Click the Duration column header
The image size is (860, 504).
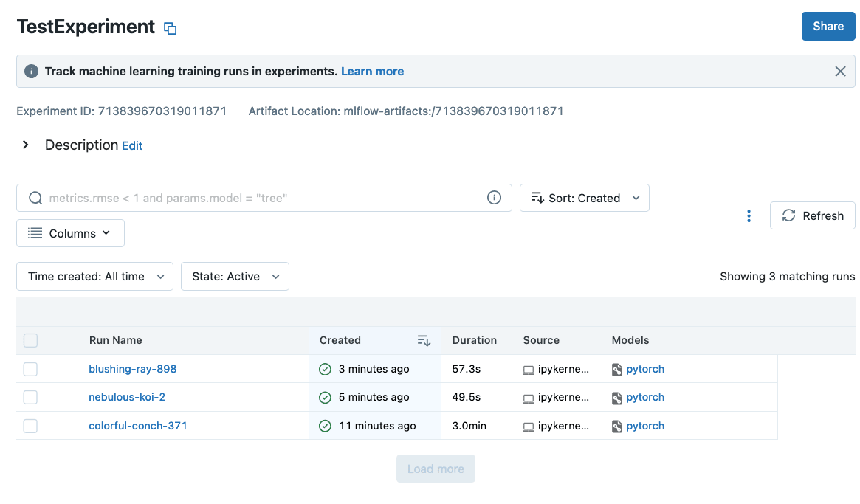click(475, 340)
